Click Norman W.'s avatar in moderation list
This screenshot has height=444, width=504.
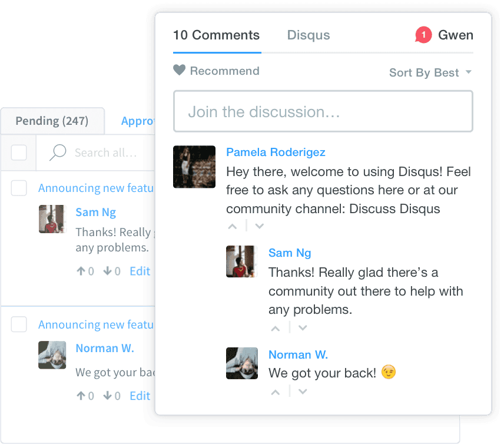(52, 355)
